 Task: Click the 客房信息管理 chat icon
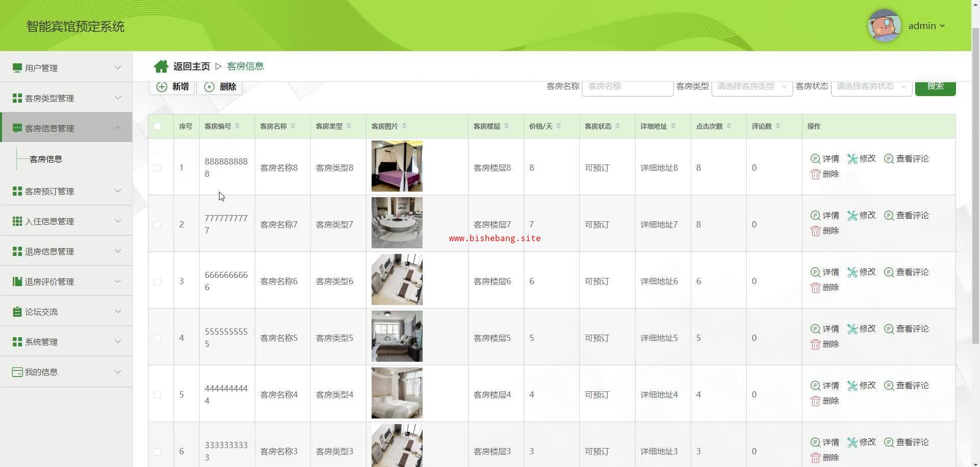point(17,128)
